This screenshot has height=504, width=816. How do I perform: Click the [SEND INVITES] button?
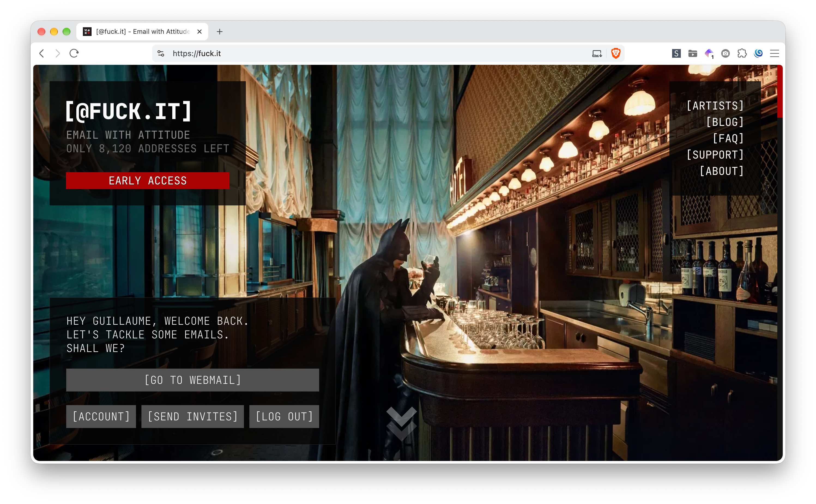192,417
